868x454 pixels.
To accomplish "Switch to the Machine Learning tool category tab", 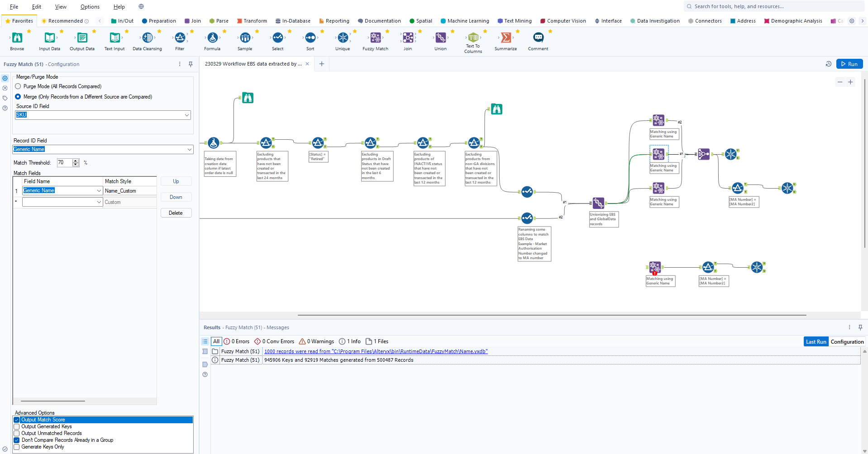I will point(464,21).
